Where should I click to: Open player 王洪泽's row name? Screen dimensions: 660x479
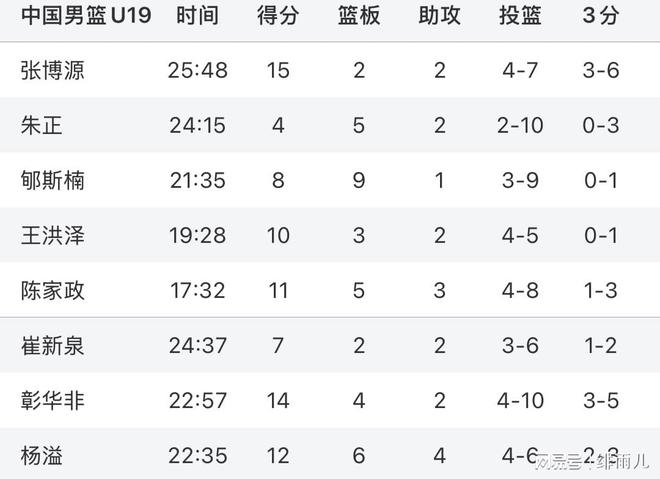tap(53, 235)
